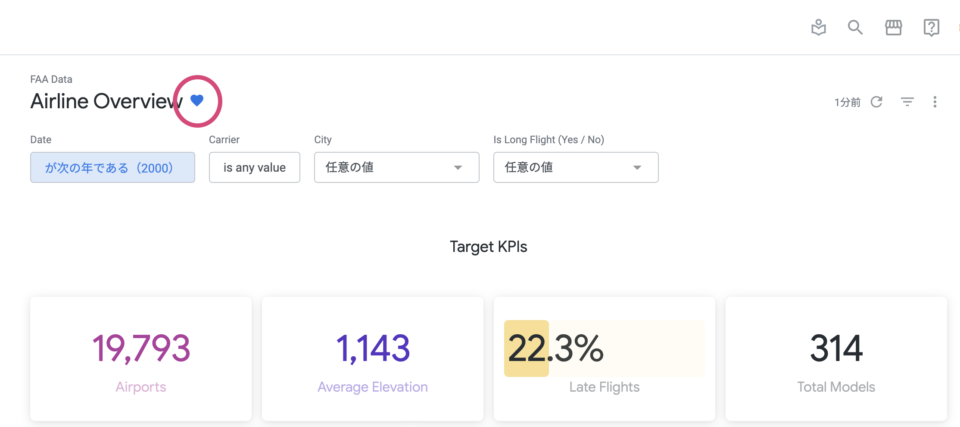
Task: Click the 19,793 Airports tile
Action: tap(141, 359)
